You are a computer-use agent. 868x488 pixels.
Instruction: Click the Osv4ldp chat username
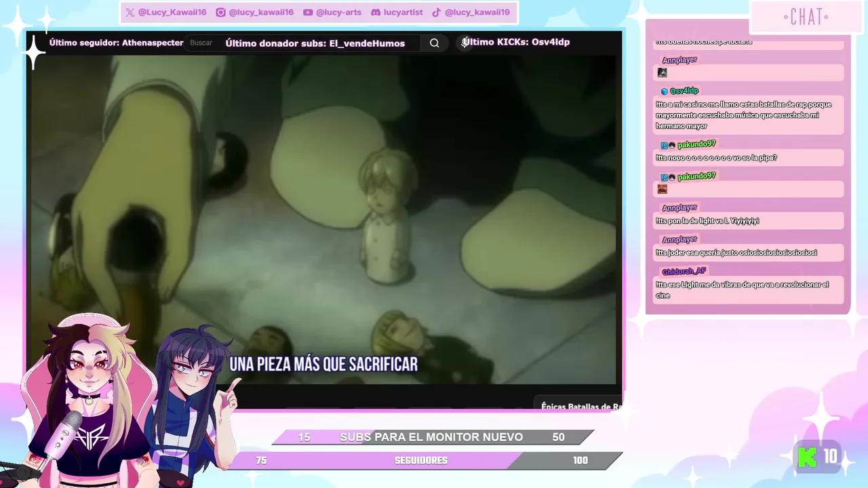pyautogui.click(x=684, y=91)
